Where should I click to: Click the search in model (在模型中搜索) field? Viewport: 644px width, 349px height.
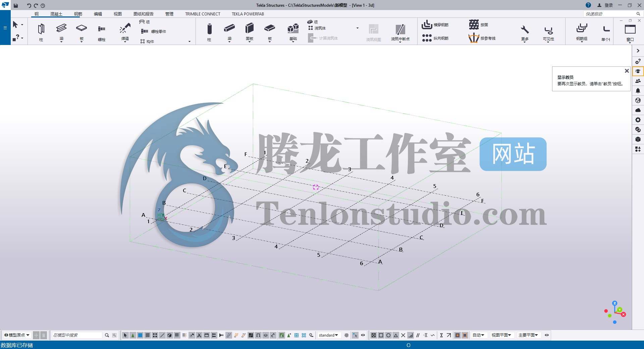[x=77, y=335]
